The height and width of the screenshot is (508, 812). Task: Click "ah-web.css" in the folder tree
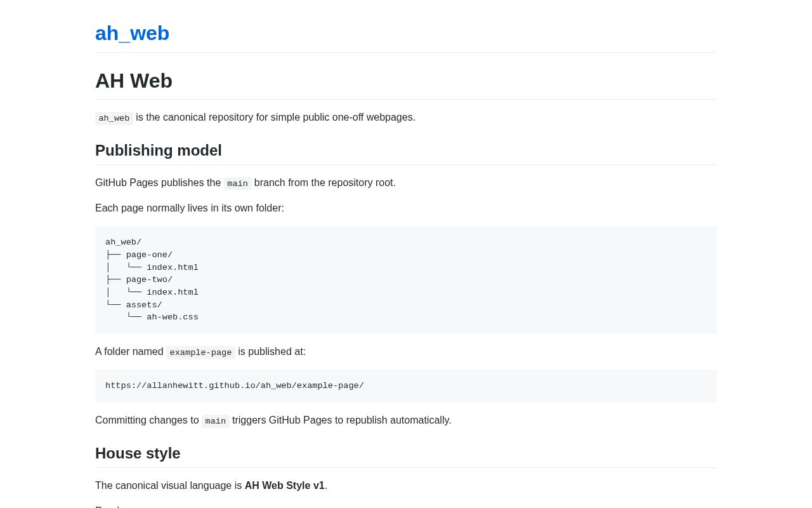point(173,317)
